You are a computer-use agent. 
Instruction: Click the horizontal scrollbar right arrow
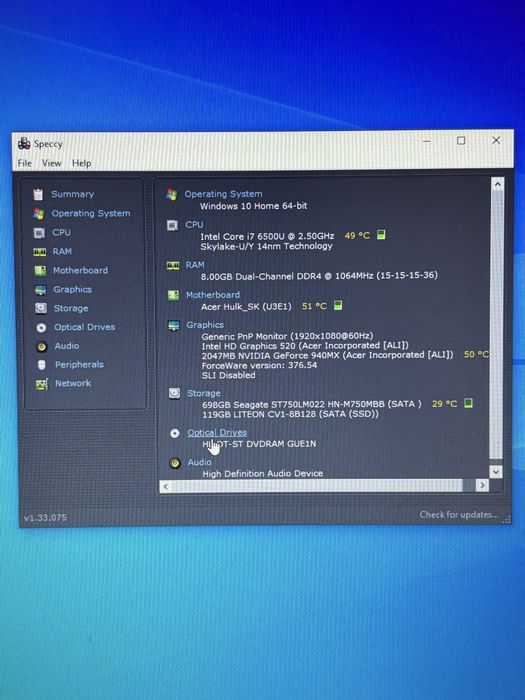coord(482,485)
